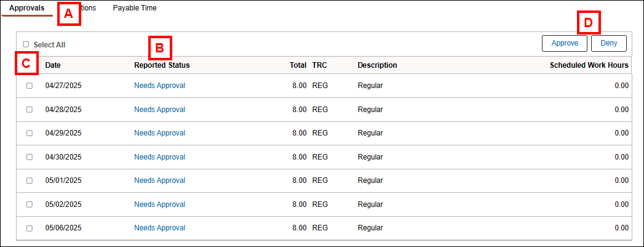Screen dimensions: 644x247
Task: Click the Deny button
Action: (x=609, y=43)
